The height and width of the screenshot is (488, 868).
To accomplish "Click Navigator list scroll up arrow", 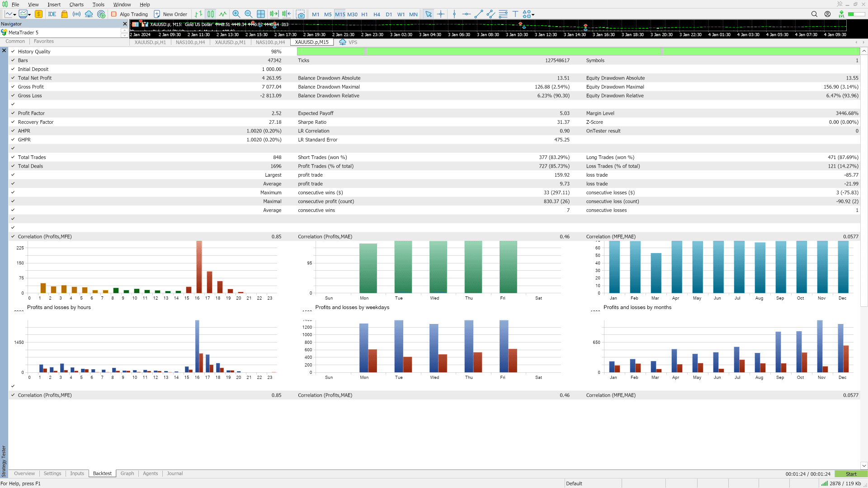I will click(x=124, y=30).
